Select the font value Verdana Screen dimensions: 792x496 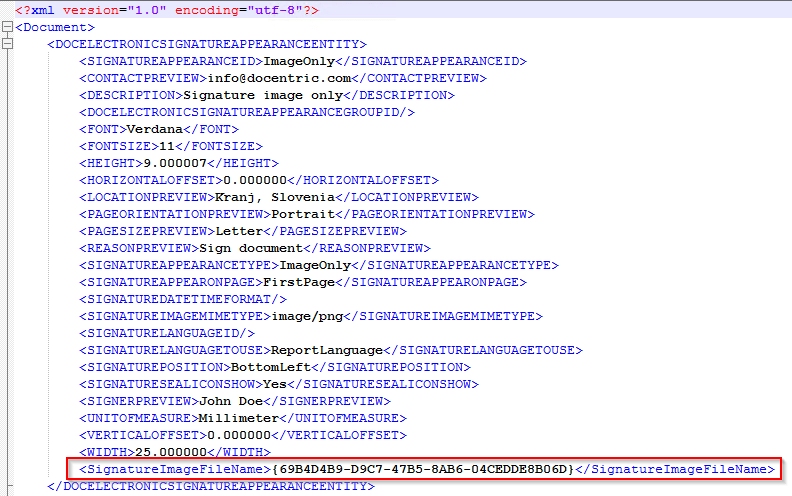click(155, 129)
